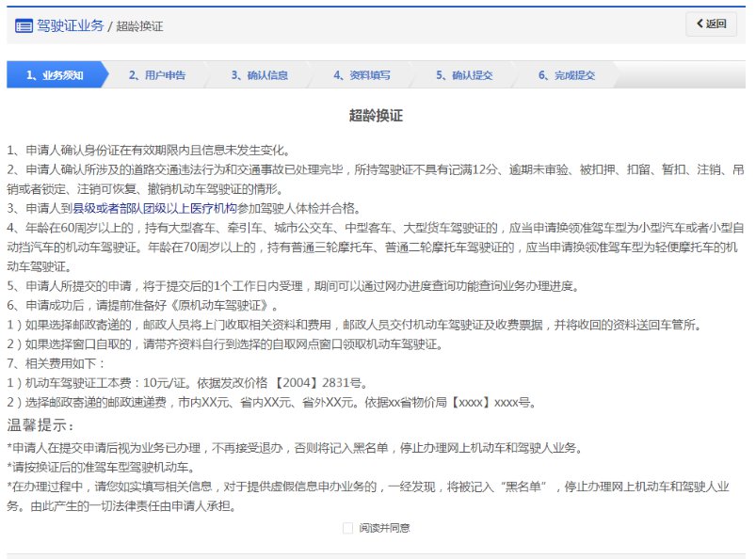Switch to step 3 确认信息

259,75
